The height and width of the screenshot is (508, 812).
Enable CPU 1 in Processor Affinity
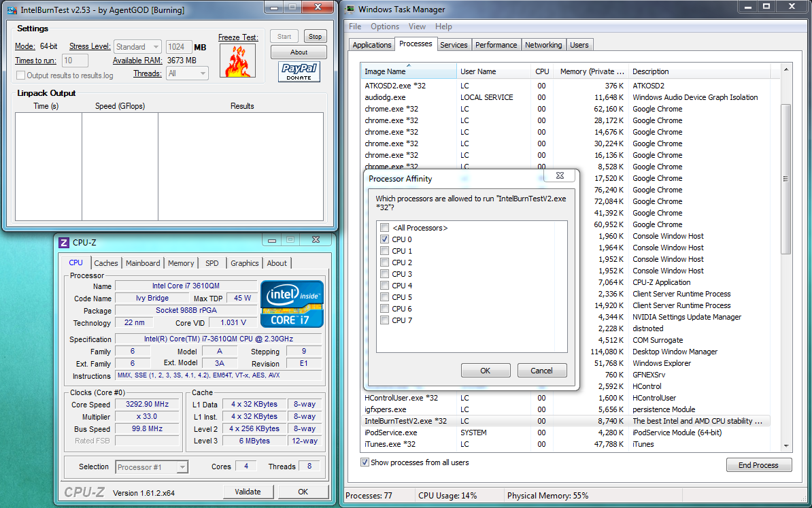(x=385, y=251)
